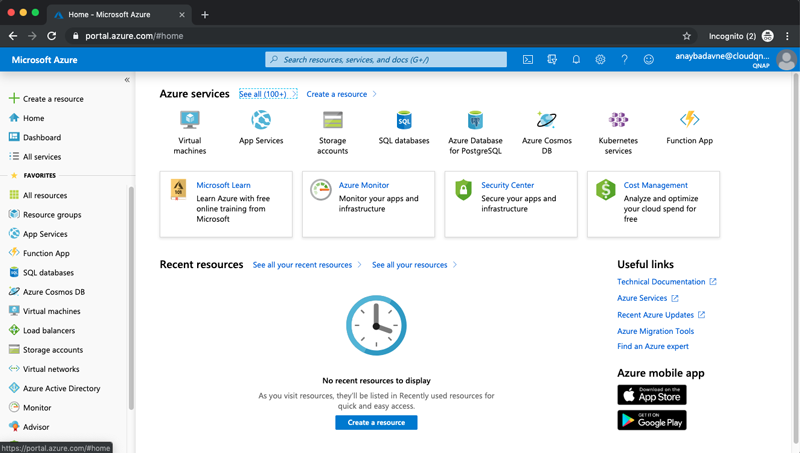
Task: Open Azure Migration Tools link
Action: [656, 331]
